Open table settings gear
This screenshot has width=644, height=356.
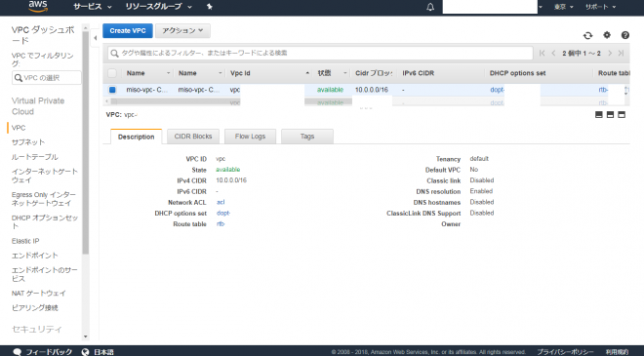607,35
